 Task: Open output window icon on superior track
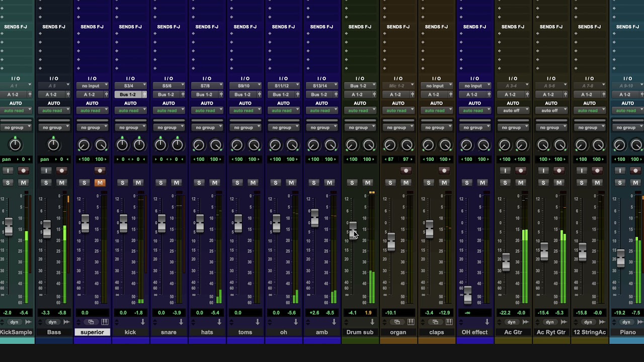[x=91, y=322]
